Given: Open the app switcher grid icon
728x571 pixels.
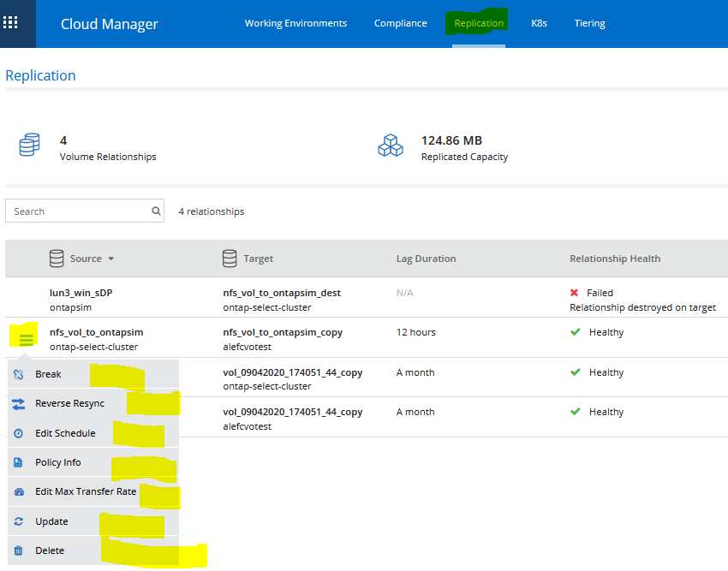Looking at the screenshot, I should pyautogui.click(x=10, y=22).
